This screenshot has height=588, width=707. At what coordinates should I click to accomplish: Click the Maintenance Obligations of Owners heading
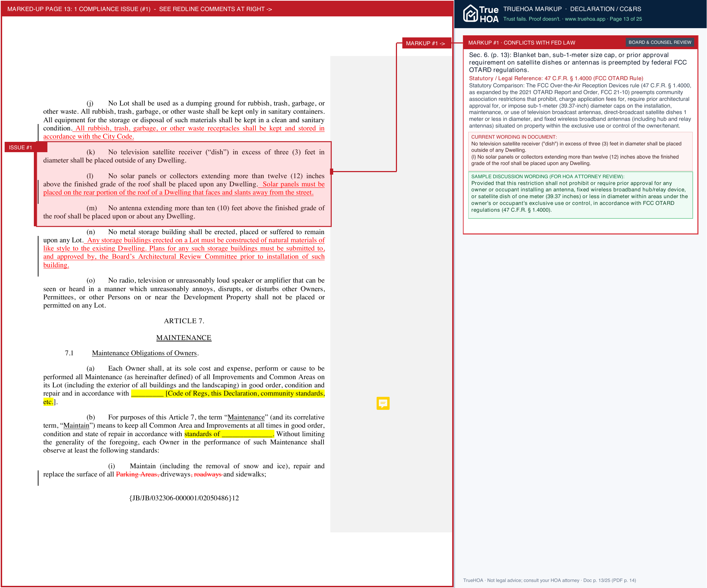[144, 353]
